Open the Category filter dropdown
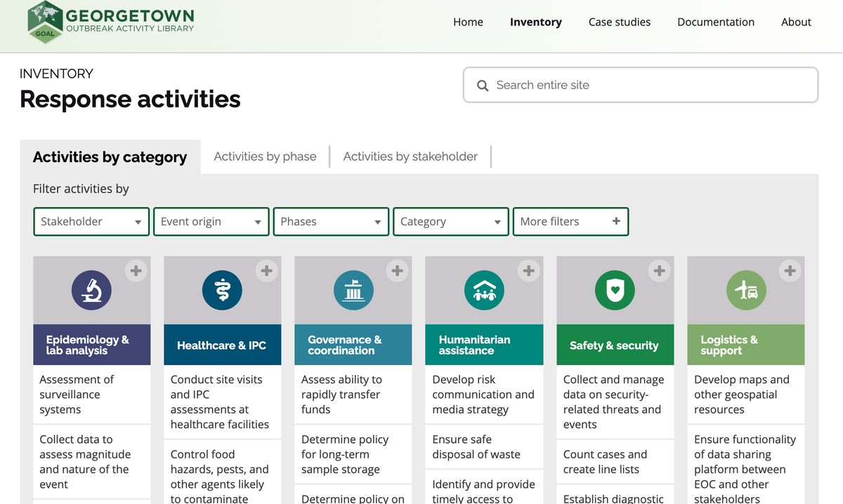This screenshot has width=843, height=504. pyautogui.click(x=451, y=221)
